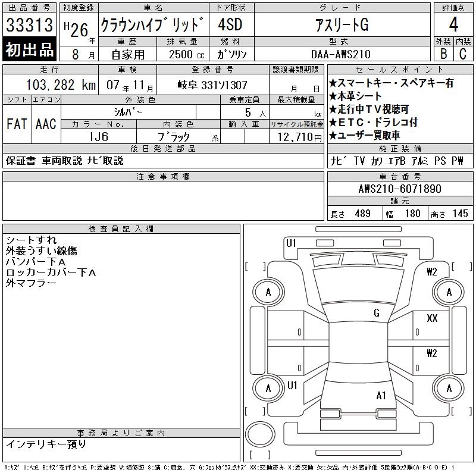Select the W2 mark on rear door

[432, 353]
